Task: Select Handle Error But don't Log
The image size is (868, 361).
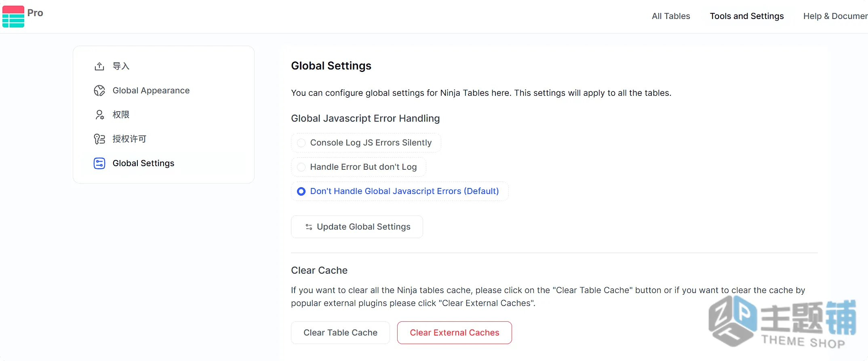Action: point(358,167)
